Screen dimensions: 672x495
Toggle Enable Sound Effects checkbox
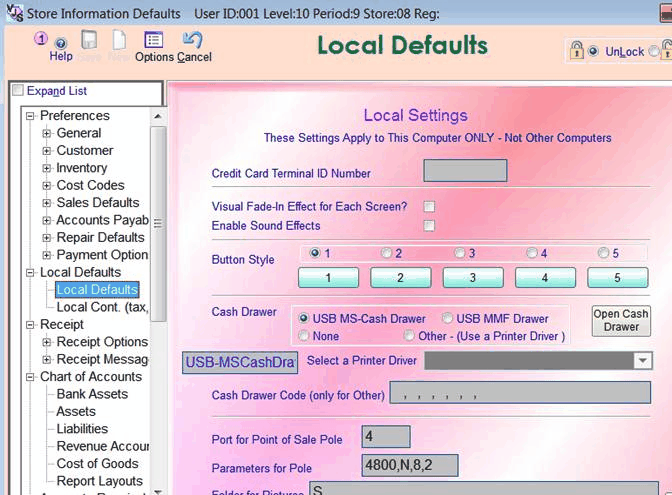[x=429, y=226]
